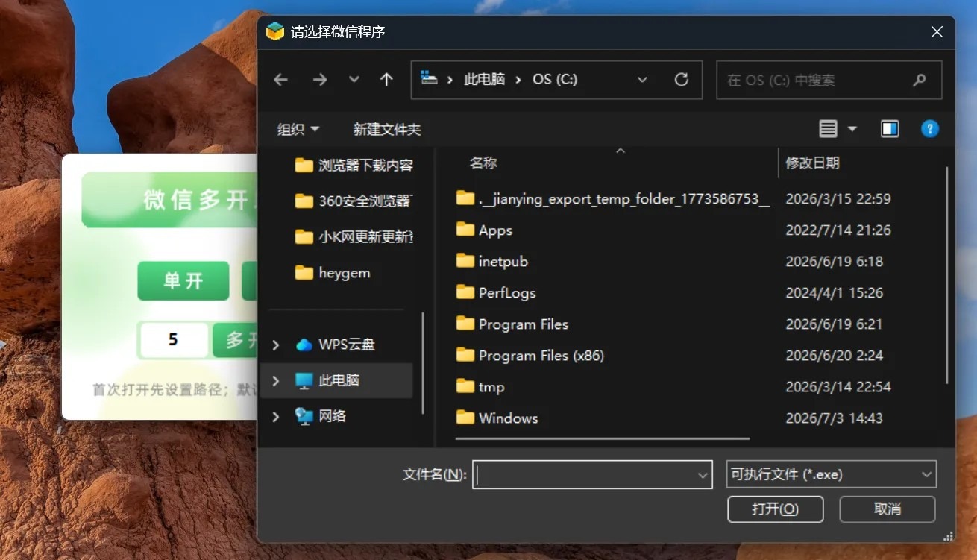Click the 多开 button behind the dialog
This screenshot has height=560, width=977.
point(235,340)
